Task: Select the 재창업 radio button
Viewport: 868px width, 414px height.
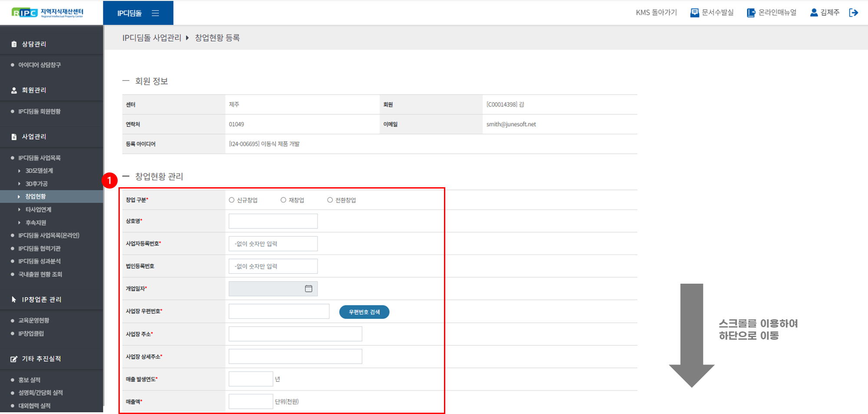Action: click(x=283, y=200)
